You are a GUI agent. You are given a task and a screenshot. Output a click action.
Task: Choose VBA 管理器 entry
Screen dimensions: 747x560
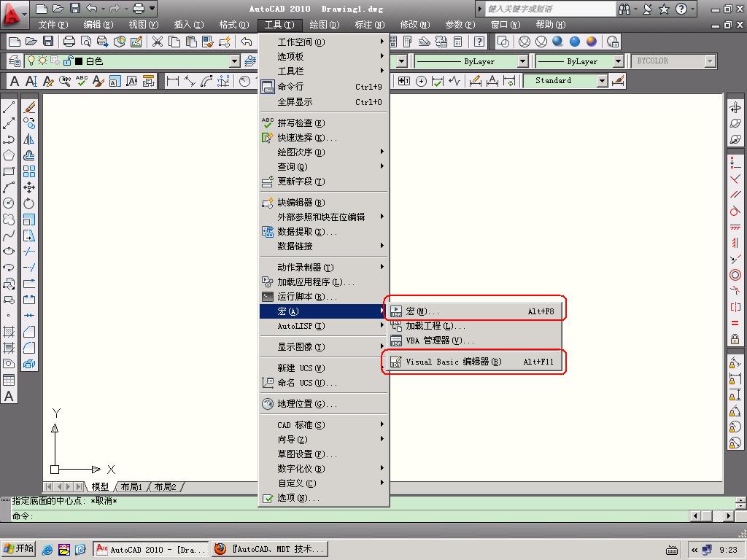(474, 341)
